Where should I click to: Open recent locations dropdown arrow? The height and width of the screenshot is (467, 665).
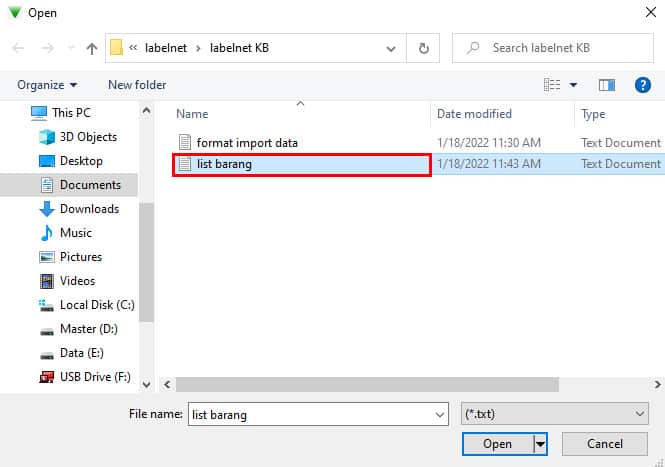point(71,48)
